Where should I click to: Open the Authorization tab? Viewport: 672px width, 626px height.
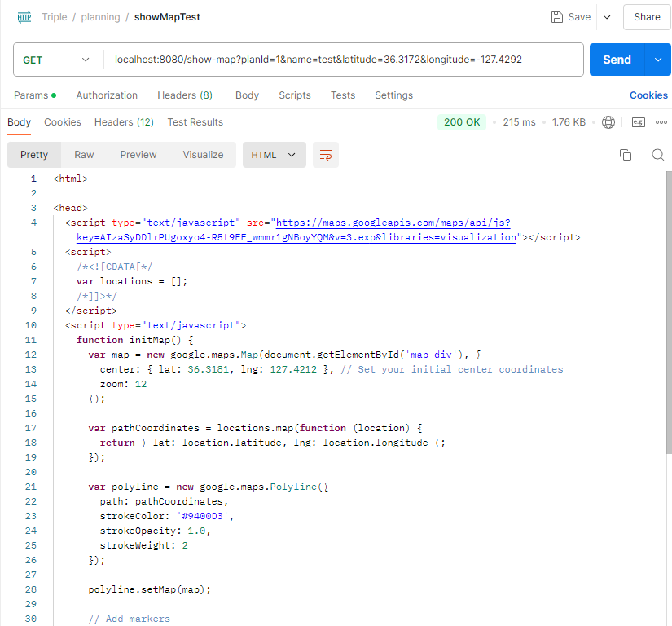pos(107,95)
